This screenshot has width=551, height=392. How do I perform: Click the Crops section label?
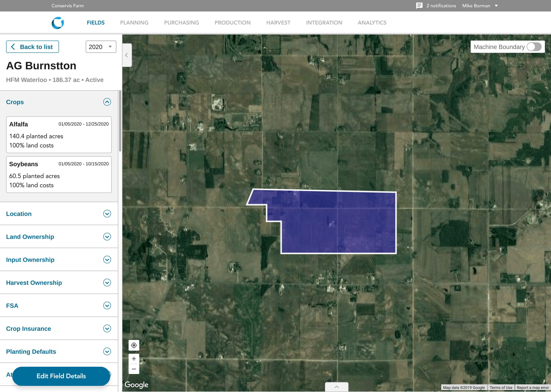point(15,102)
